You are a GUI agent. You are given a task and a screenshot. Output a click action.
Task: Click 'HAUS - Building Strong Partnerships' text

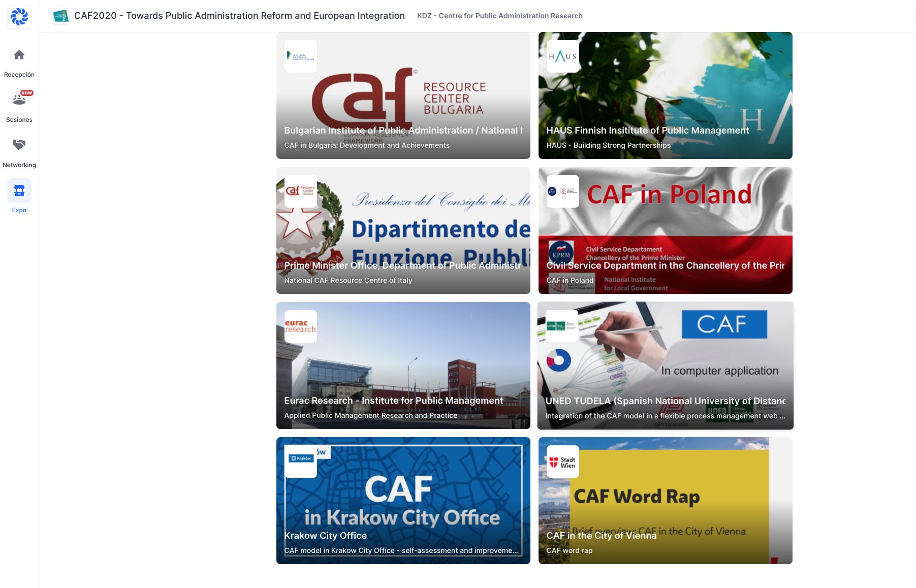[x=609, y=145]
